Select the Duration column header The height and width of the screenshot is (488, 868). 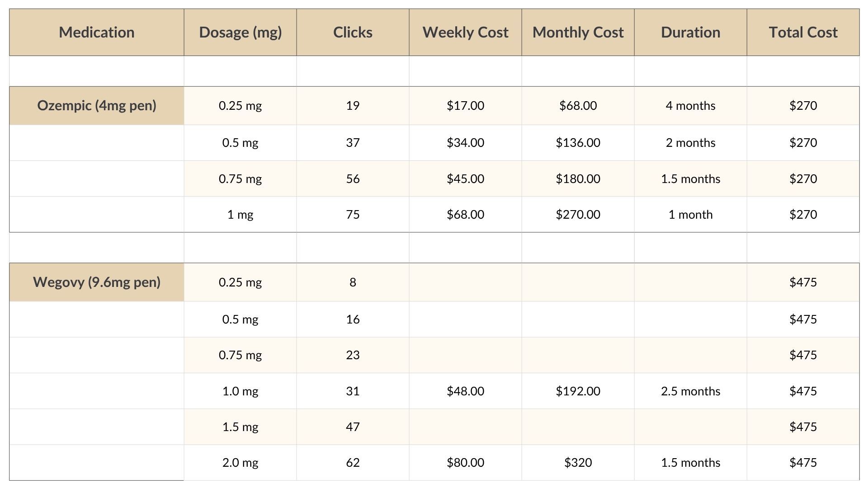(x=690, y=32)
